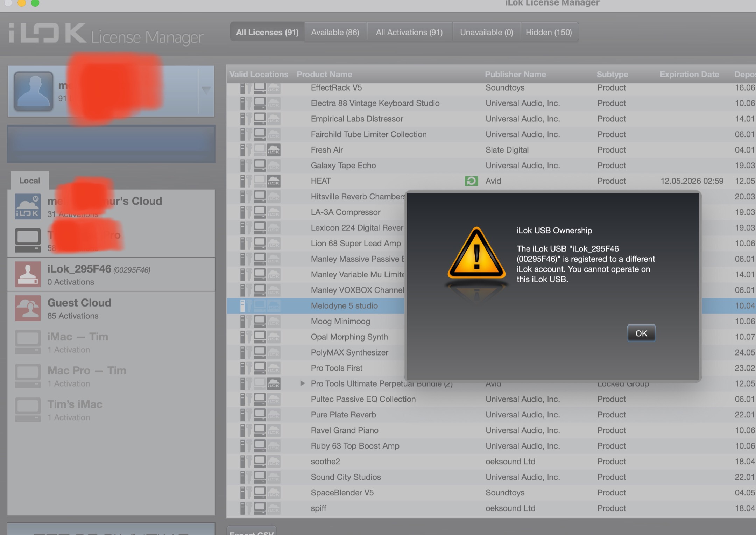Select the iLok Cloud session icon
The width and height of the screenshot is (756, 535).
click(28, 207)
